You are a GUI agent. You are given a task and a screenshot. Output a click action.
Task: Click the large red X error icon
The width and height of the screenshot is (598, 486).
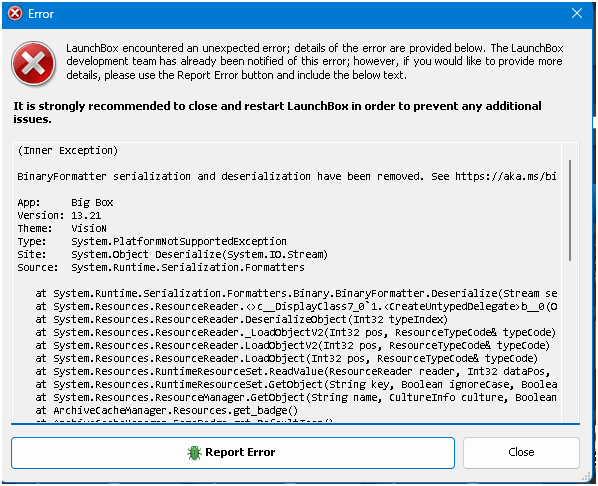[x=34, y=63]
